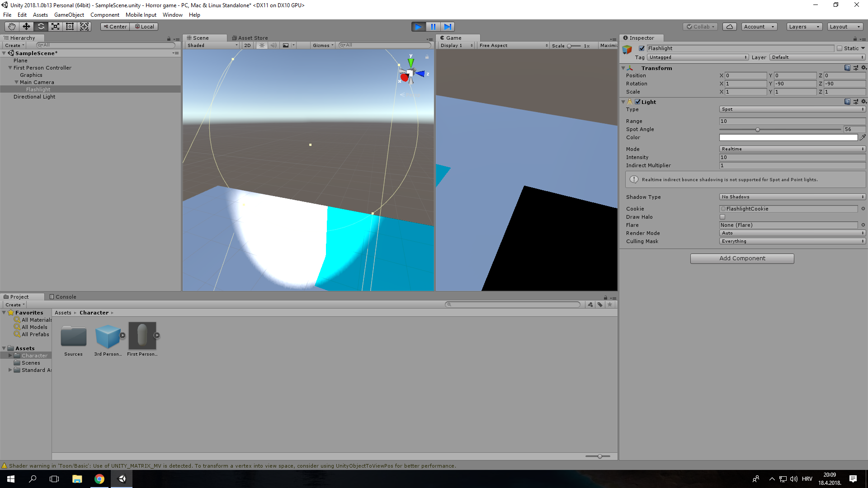868x488 pixels.
Task: Open Culling Mask dropdown
Action: pos(793,241)
